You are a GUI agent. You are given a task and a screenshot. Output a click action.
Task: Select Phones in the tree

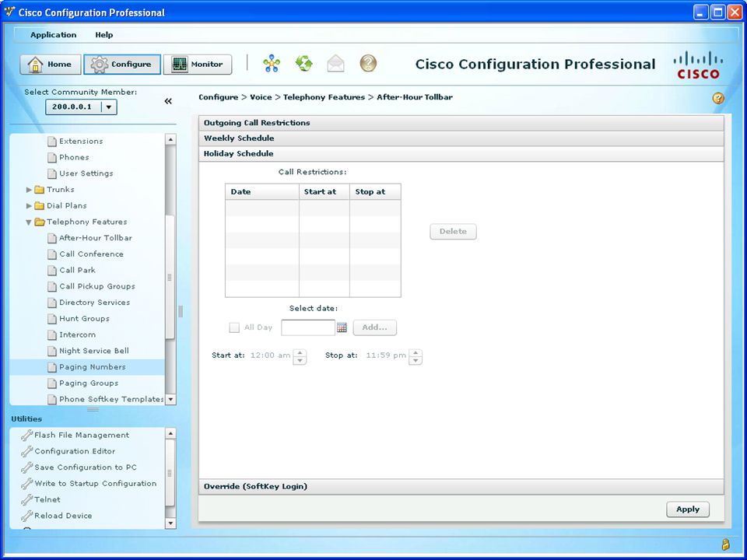coord(74,158)
